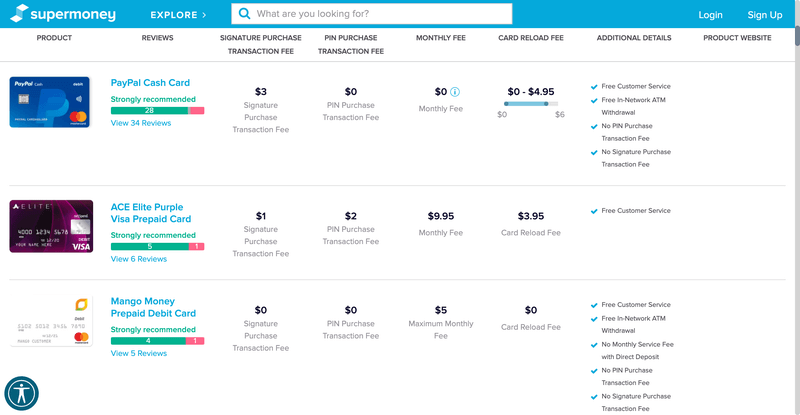Open Mango Money Prepaid Debit Card link
The height and width of the screenshot is (415, 800).
coord(153,307)
